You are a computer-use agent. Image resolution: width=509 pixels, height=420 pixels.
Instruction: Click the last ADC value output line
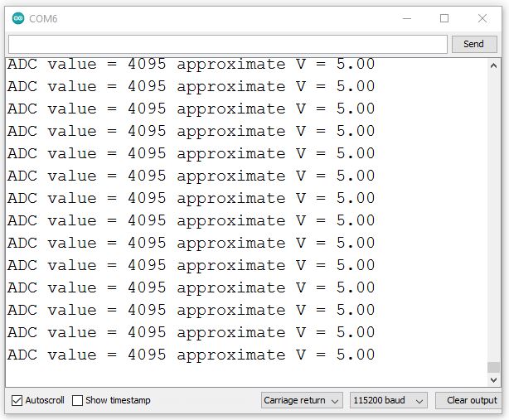pos(191,355)
